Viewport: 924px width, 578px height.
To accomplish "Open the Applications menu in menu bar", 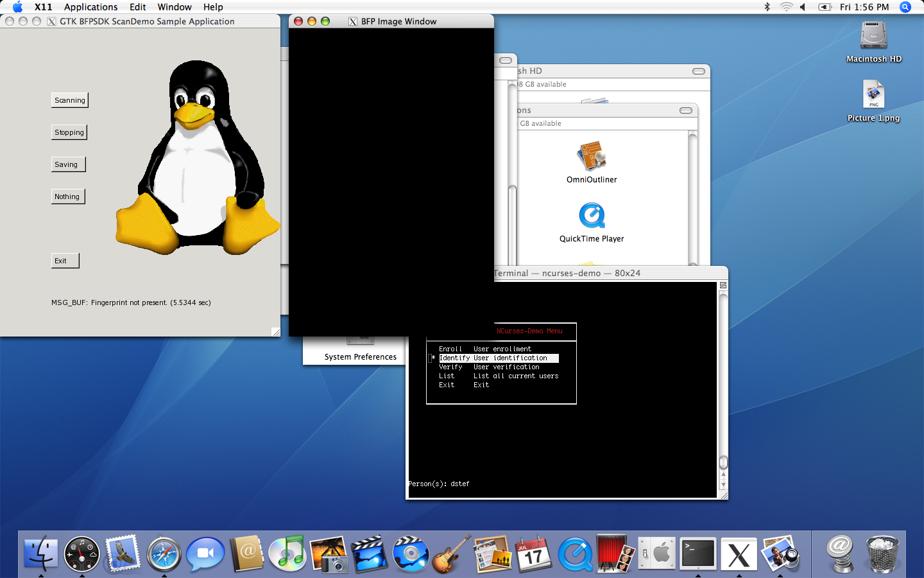I will click(90, 7).
